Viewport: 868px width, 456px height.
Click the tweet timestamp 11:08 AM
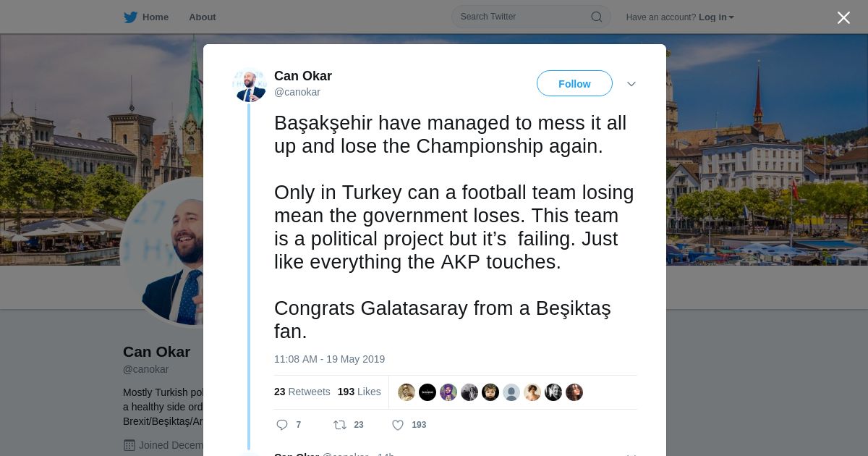329,359
